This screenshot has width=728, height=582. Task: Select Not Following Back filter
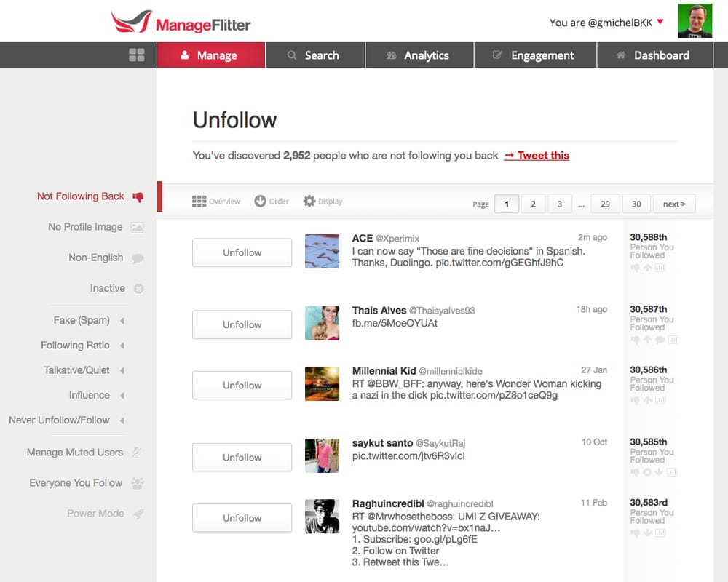point(80,196)
